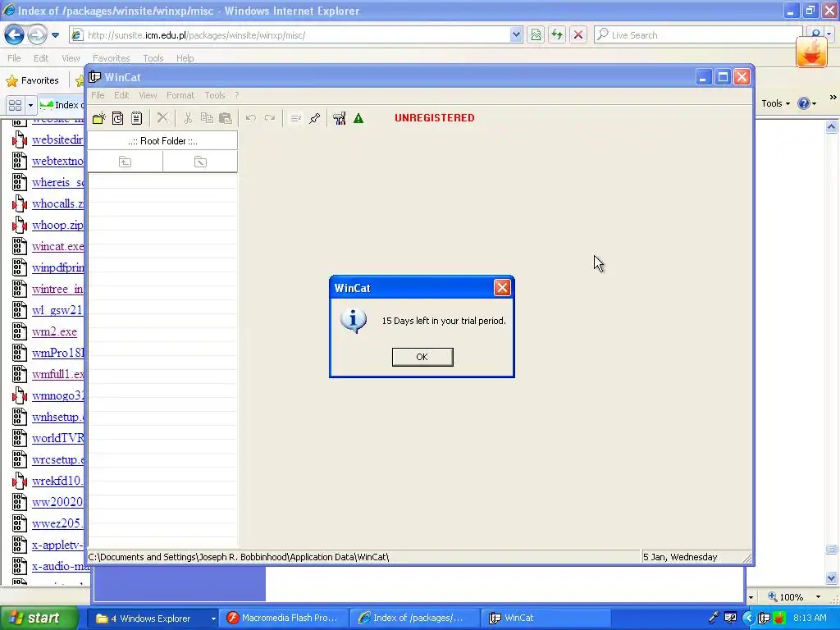This screenshot has height=630, width=840.
Task: Click the clock page icon in WinCat toolbar
Action: tap(118, 118)
